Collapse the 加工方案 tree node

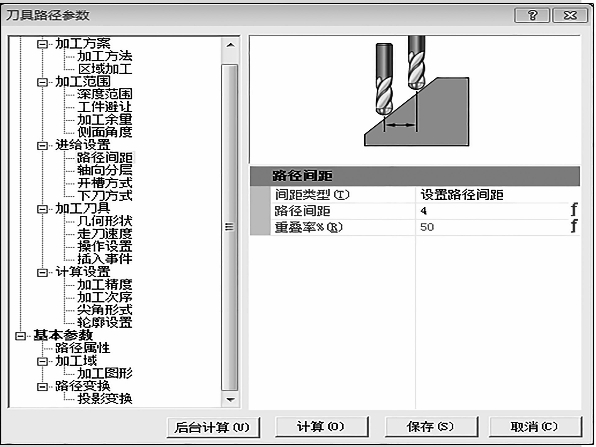(x=42, y=44)
